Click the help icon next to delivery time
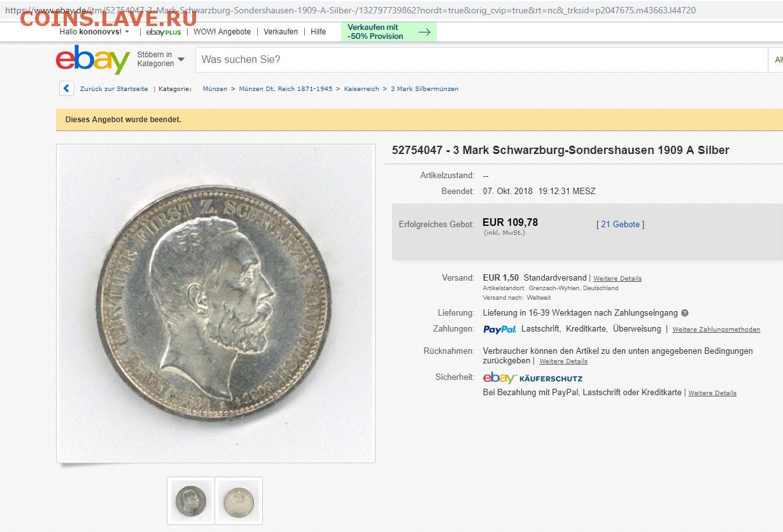The width and height of the screenshot is (783, 532). pos(684,313)
